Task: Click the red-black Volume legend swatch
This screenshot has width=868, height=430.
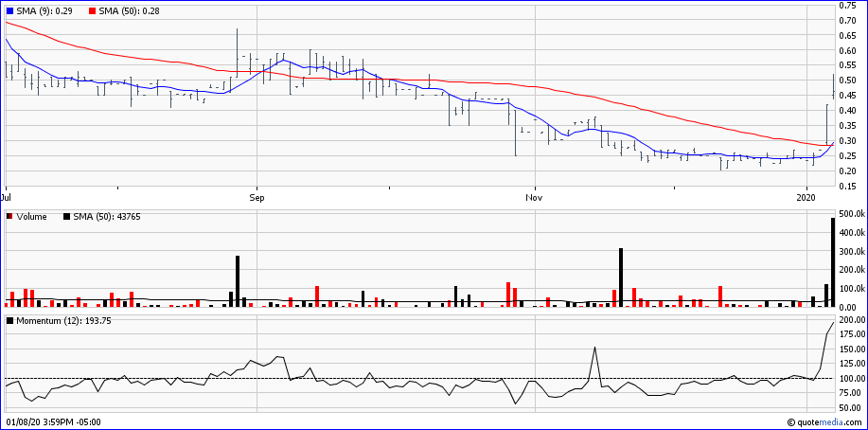Action: (x=9, y=217)
